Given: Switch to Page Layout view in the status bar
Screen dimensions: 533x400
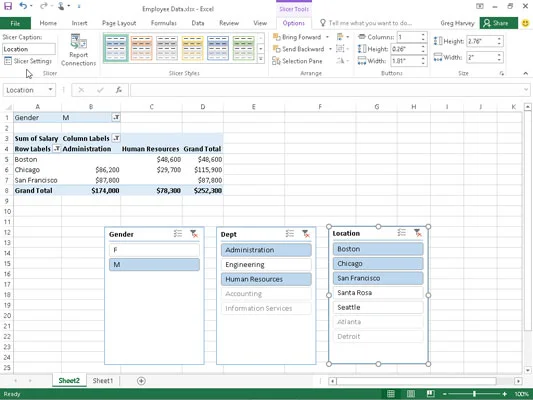Looking at the screenshot, I should (411, 394).
